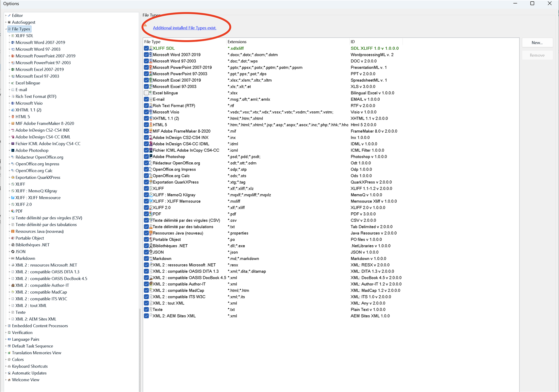Expand the Rich Text Format (RTF) node
Viewport: 559px width, 392px height.
(x=9, y=96)
